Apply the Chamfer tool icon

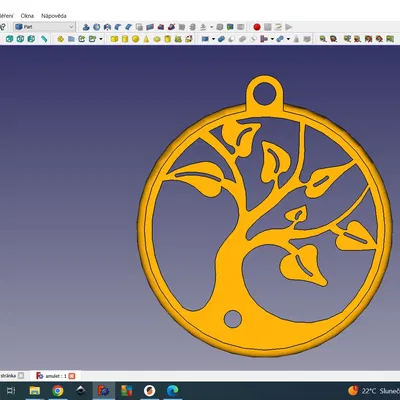coord(128,27)
